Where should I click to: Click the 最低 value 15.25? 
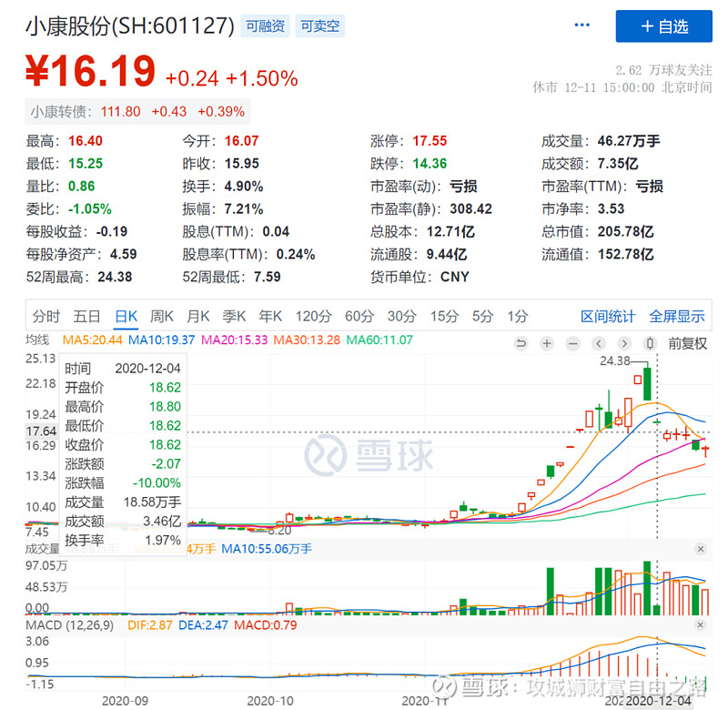86,164
